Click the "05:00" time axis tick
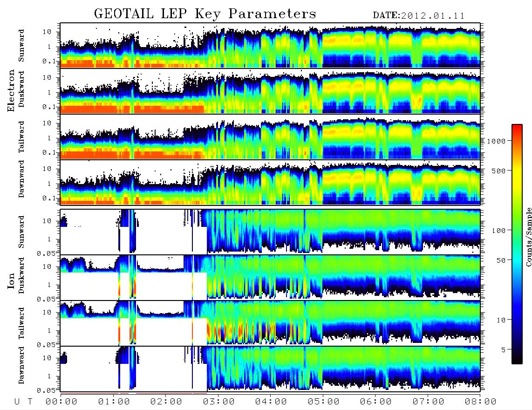The width and height of the screenshot is (532, 410). click(x=323, y=402)
